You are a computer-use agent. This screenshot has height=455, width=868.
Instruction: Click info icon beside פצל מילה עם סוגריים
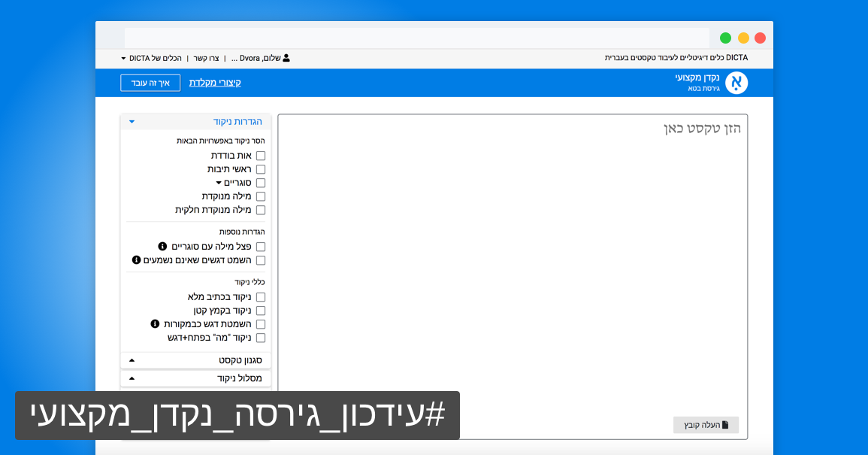tap(162, 246)
